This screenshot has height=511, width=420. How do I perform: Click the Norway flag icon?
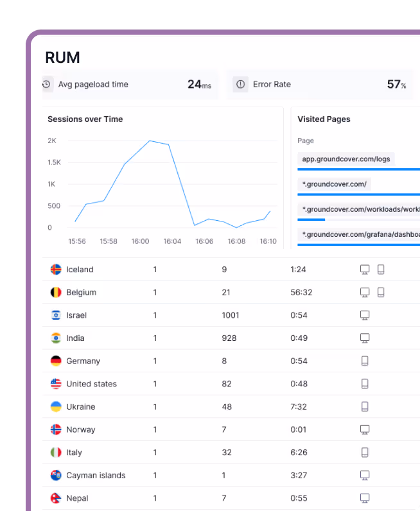tap(56, 429)
